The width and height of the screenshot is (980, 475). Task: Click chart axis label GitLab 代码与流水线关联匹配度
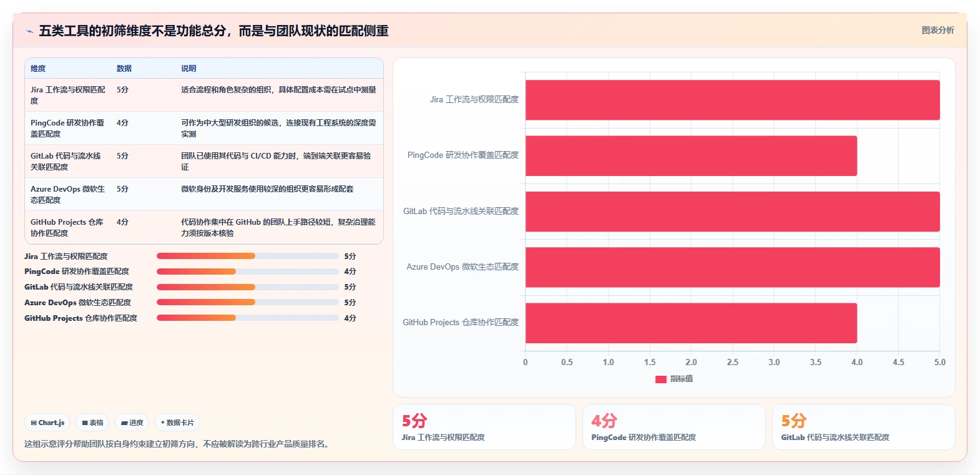coord(461,211)
